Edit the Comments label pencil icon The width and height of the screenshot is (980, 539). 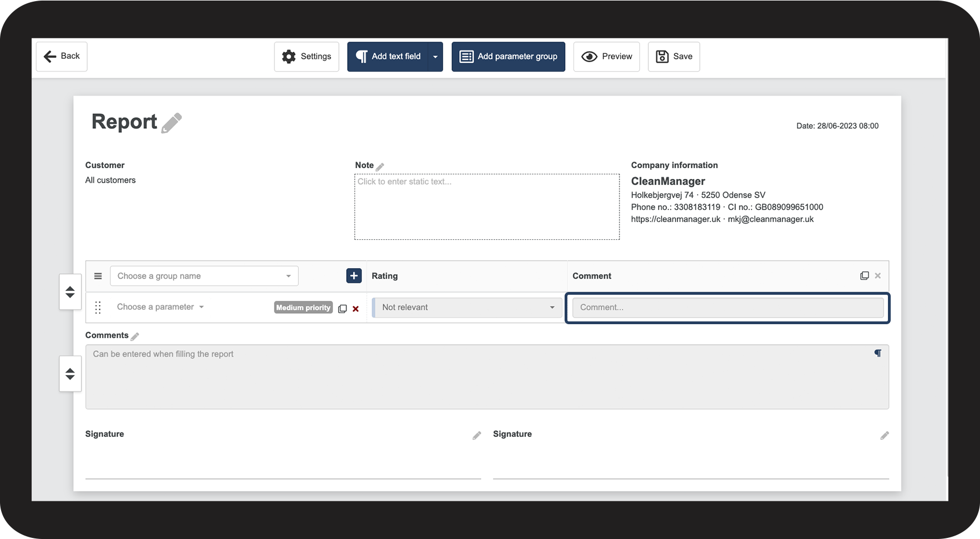tap(135, 336)
